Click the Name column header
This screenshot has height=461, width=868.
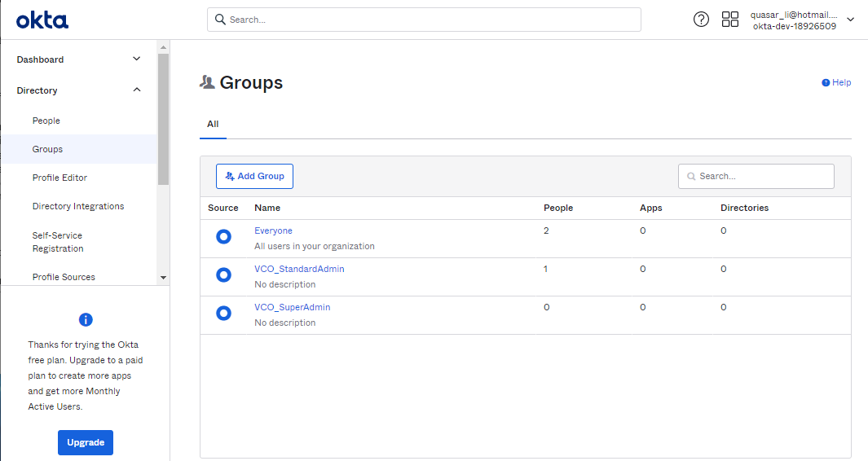[267, 208]
